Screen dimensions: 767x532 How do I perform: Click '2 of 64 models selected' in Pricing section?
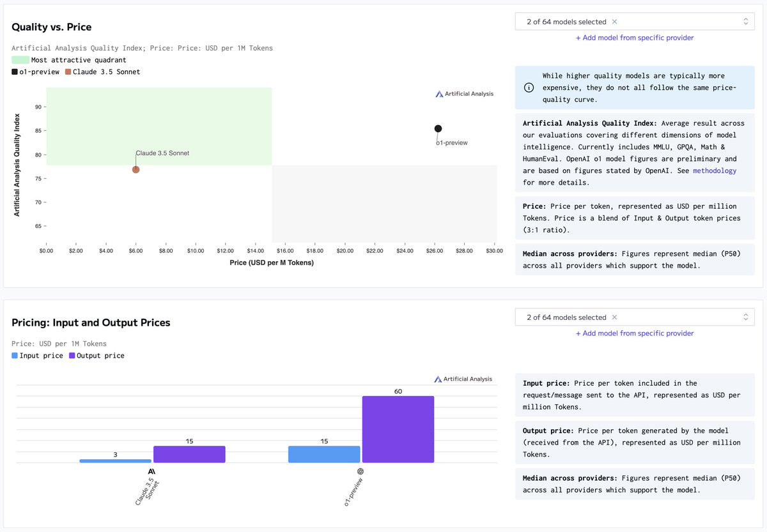click(566, 317)
